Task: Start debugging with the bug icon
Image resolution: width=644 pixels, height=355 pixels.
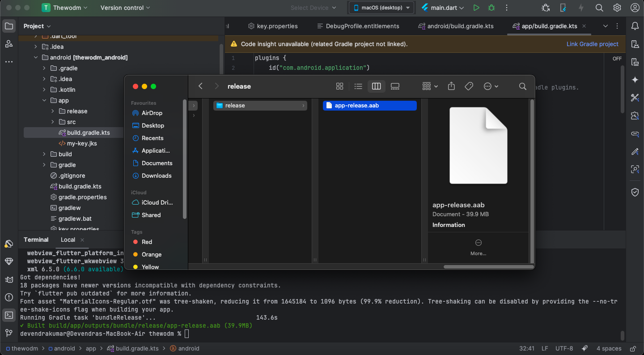Action: [491, 8]
